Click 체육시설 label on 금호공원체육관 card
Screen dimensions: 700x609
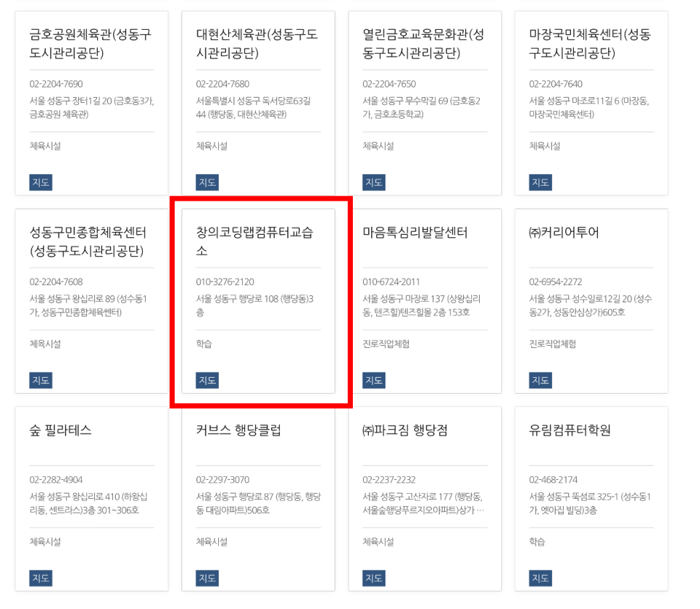(45, 146)
